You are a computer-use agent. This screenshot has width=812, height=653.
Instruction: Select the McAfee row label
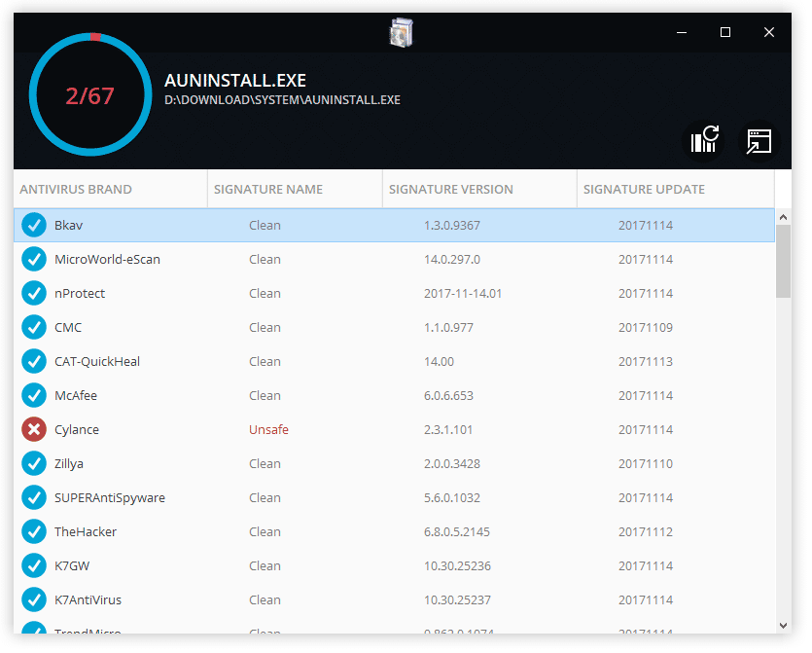(76, 396)
